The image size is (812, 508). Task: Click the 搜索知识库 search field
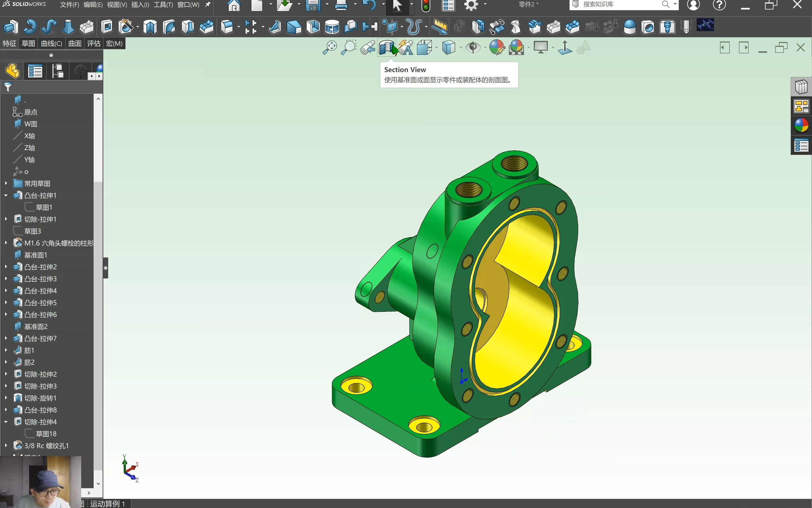click(x=620, y=4)
